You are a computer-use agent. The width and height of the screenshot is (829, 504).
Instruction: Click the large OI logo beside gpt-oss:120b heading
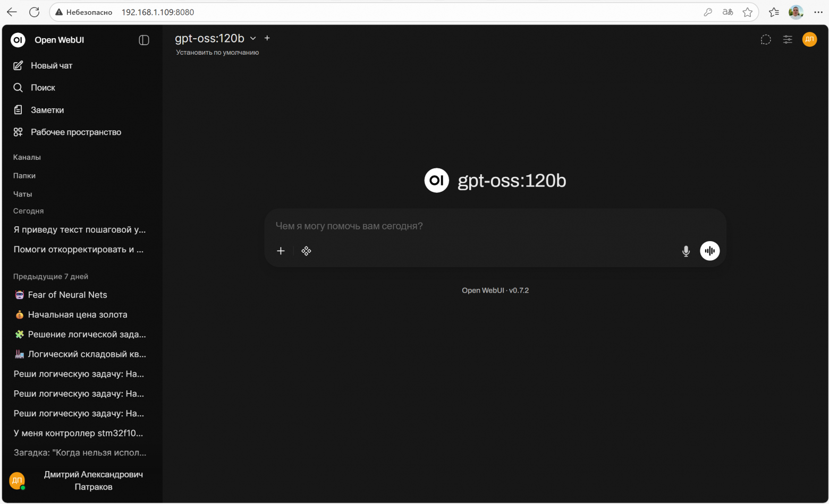[x=437, y=181]
